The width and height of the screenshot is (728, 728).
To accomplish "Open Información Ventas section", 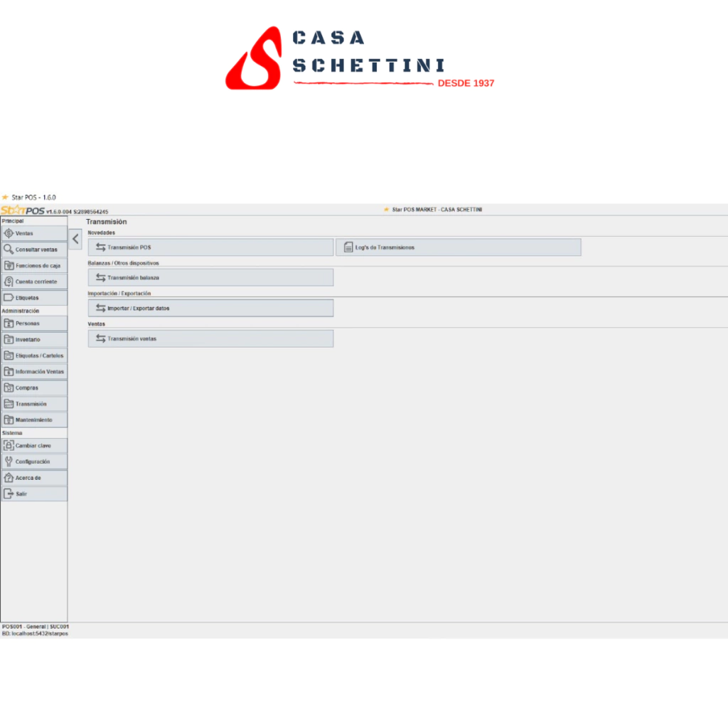I will (x=34, y=372).
